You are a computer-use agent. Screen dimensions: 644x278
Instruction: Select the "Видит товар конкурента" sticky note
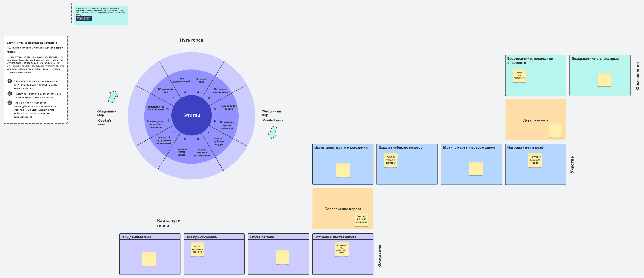tap(519, 75)
